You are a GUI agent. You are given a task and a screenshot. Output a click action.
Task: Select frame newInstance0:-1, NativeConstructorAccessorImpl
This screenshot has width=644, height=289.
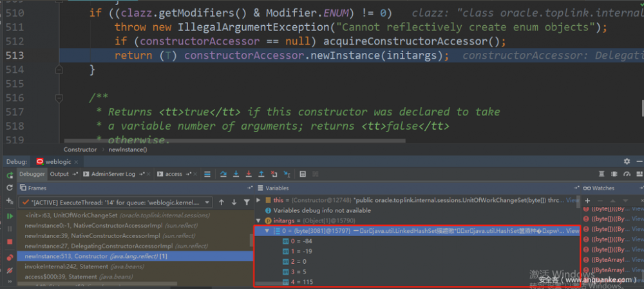(x=135, y=226)
